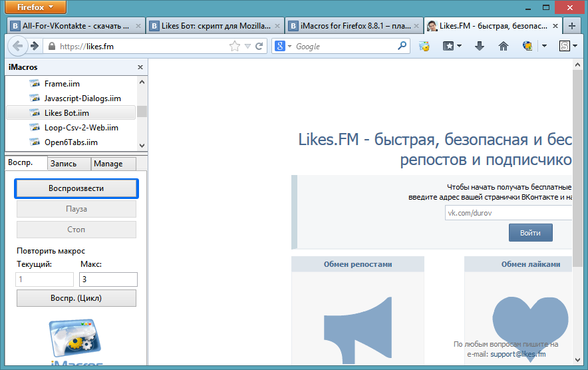Image resolution: width=588 pixels, height=370 pixels.
Task: Switch to the Запись tab
Action: 69,164
